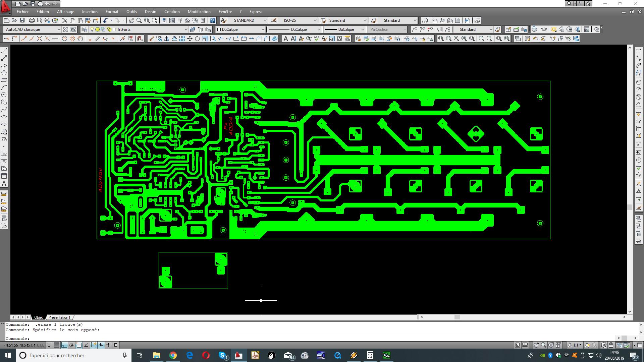Toggle Grid display in status bar
This screenshot has height=362, width=644.
57,345
